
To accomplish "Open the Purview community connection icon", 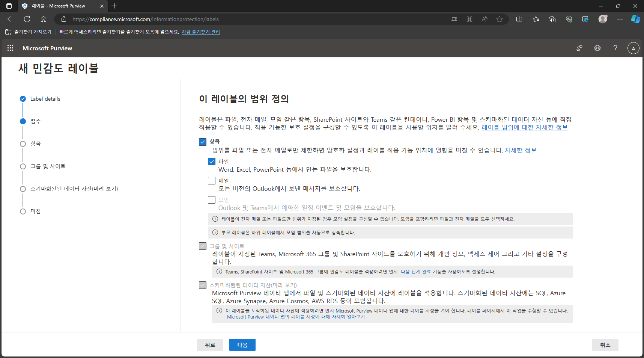I will click(579, 48).
